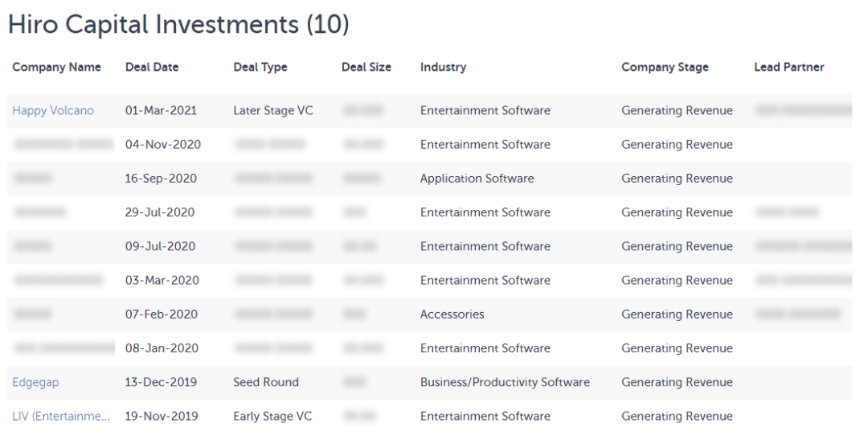Click the Hiro Capital Investments (10) heading
Viewport: 868px width, 440px height.
tap(178, 25)
